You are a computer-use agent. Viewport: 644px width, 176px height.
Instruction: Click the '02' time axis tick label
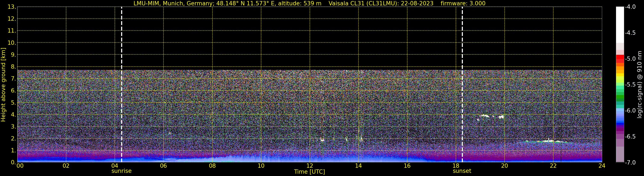(x=66, y=166)
